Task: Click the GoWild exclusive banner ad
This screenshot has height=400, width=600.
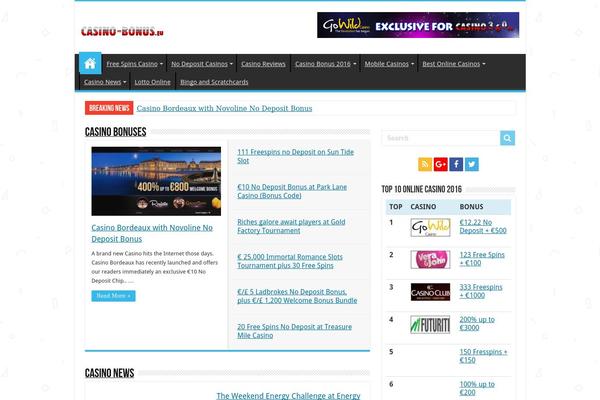Action: (x=418, y=25)
